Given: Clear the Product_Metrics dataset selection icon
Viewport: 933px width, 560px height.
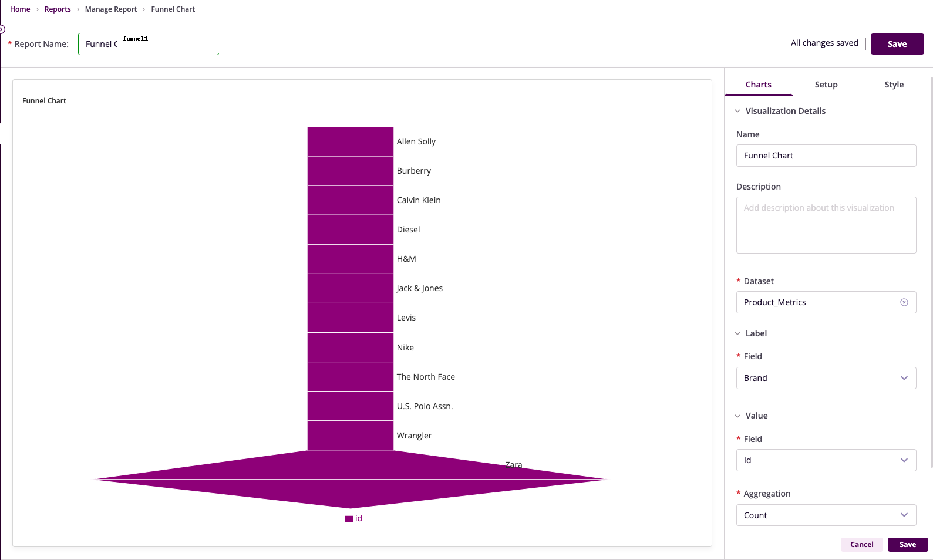Looking at the screenshot, I should (x=904, y=302).
